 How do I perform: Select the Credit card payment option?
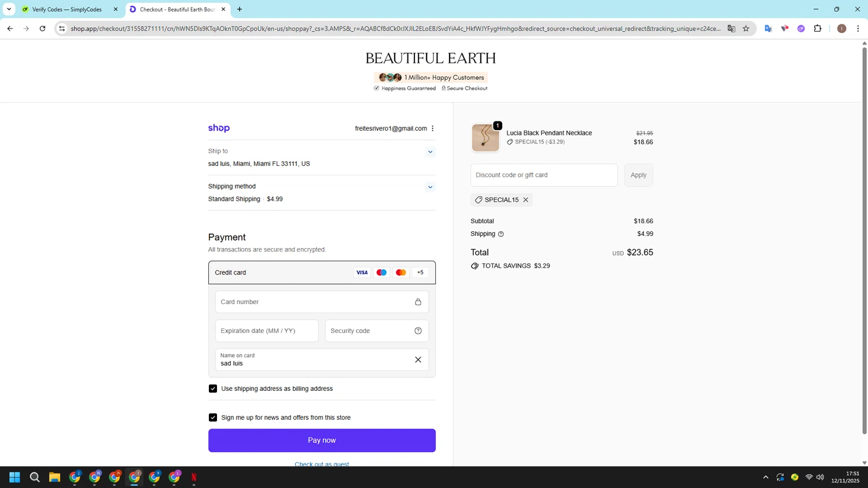tap(322, 272)
